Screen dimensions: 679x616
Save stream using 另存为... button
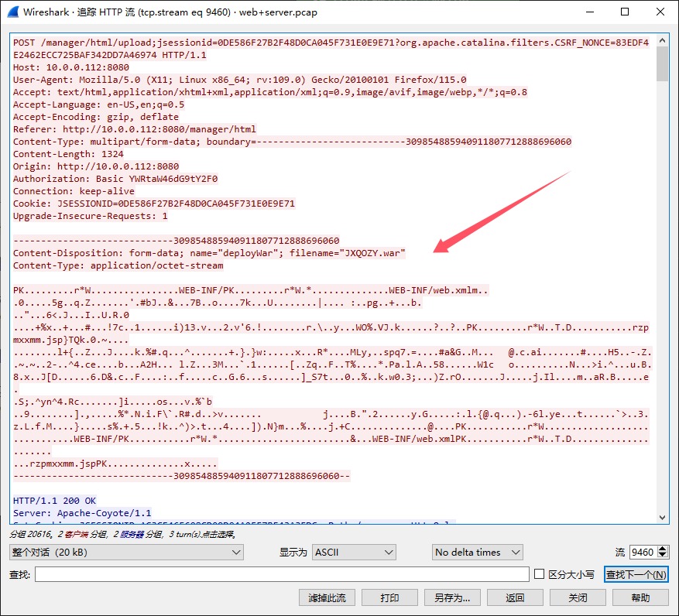pyautogui.click(x=452, y=597)
